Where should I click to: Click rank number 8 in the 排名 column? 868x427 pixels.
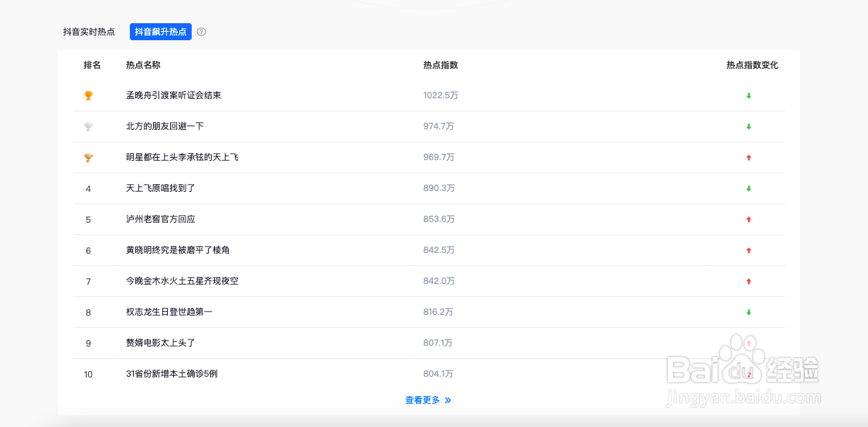point(89,313)
